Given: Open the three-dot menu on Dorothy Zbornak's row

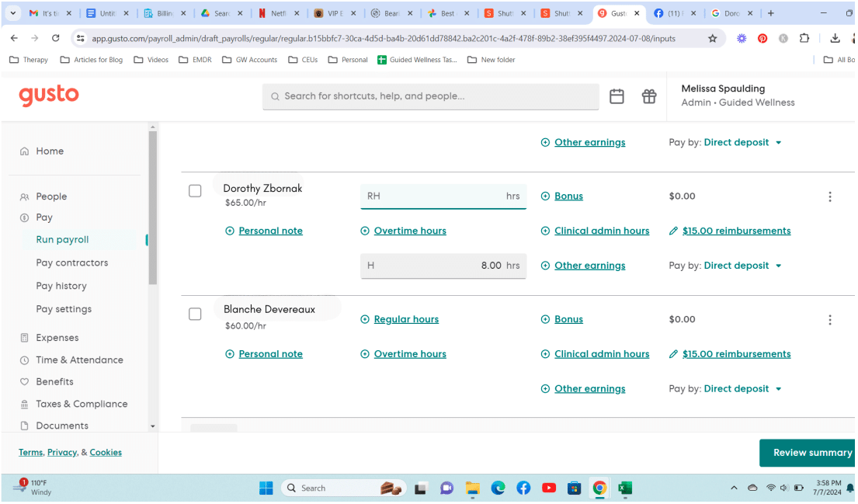Looking at the screenshot, I should pyautogui.click(x=830, y=196).
